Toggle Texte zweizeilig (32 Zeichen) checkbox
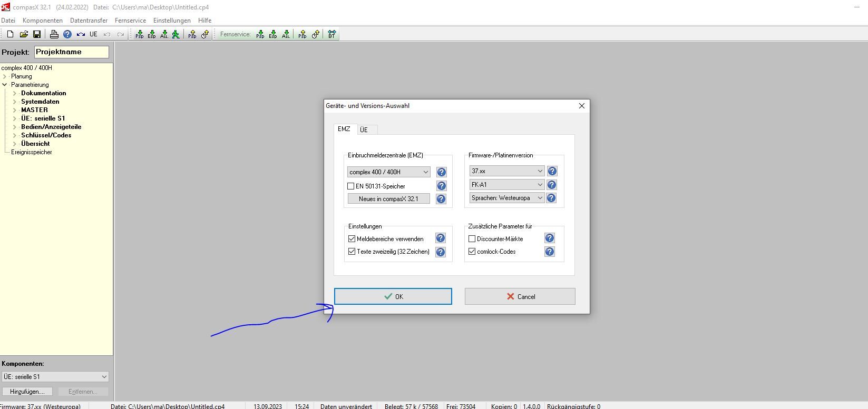Screen dimensions: 868x409 click(352, 252)
